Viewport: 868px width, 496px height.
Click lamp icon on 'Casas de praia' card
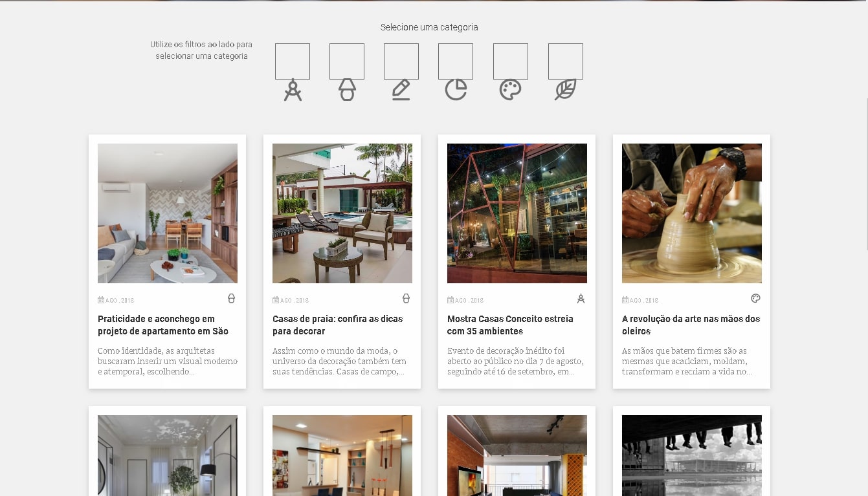[x=406, y=299]
